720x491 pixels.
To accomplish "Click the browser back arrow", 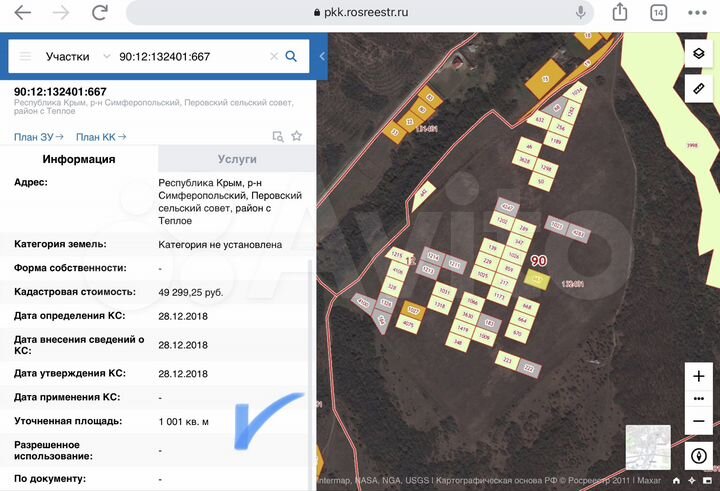I will click(x=22, y=12).
